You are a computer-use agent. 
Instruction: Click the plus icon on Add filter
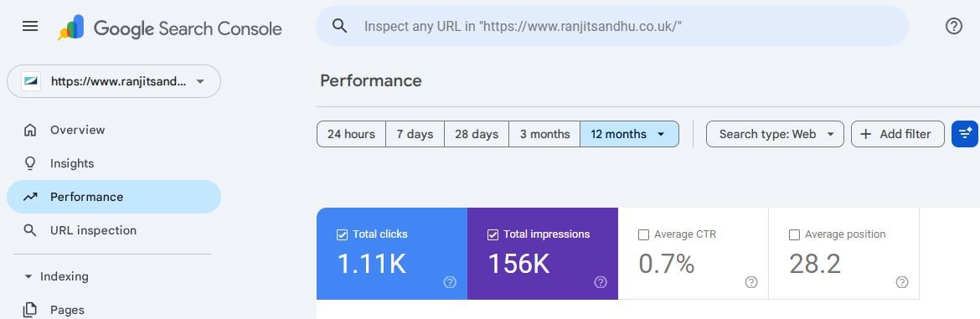pos(865,134)
